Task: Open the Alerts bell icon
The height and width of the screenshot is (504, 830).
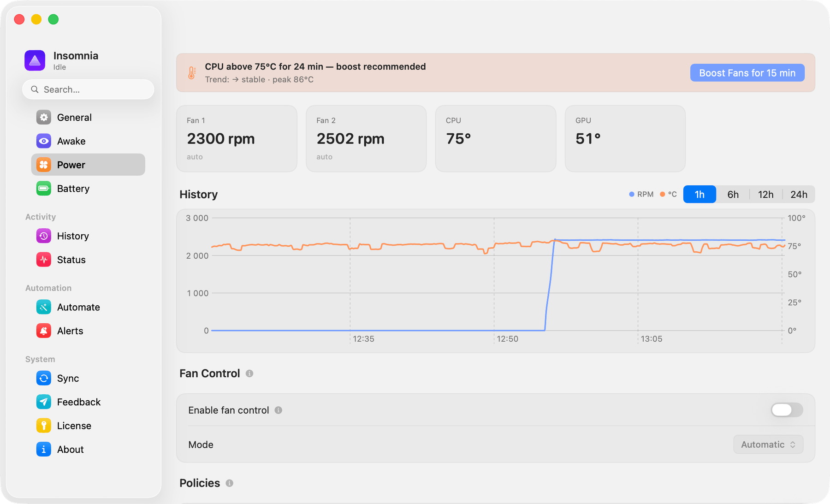Action: tap(44, 331)
